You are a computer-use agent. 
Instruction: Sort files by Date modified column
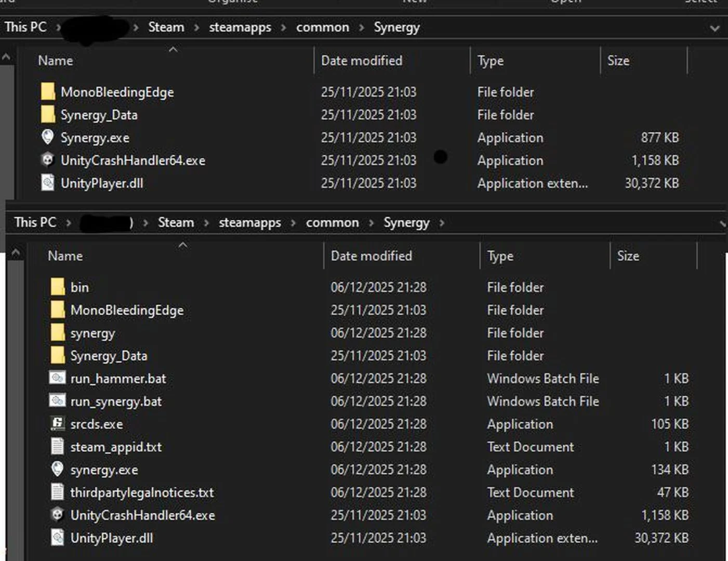pos(362,60)
